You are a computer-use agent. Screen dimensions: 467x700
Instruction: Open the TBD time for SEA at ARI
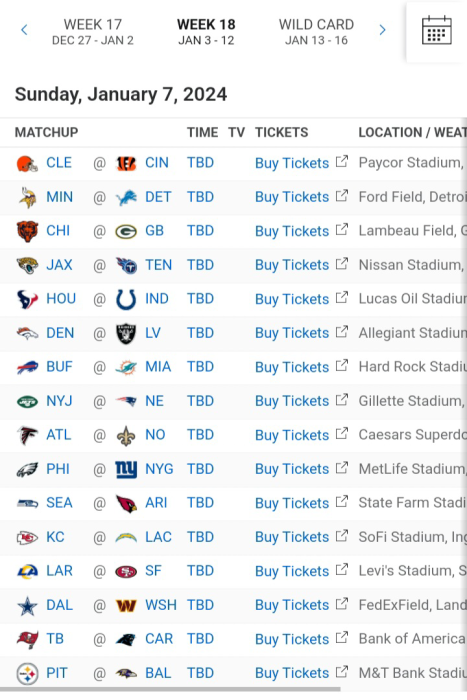pos(200,503)
